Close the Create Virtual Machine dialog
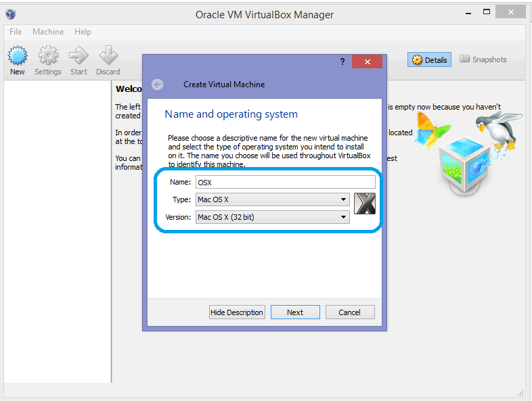The image size is (532, 401). 367,62
